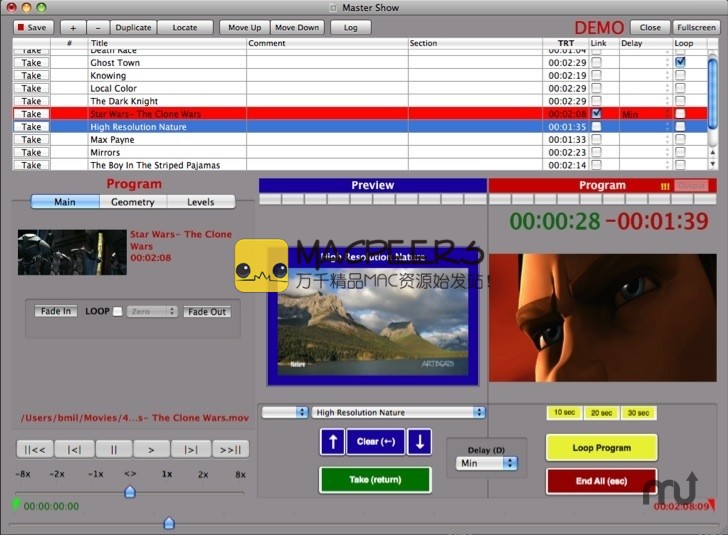Jump to end with >>|| button

tap(230, 450)
